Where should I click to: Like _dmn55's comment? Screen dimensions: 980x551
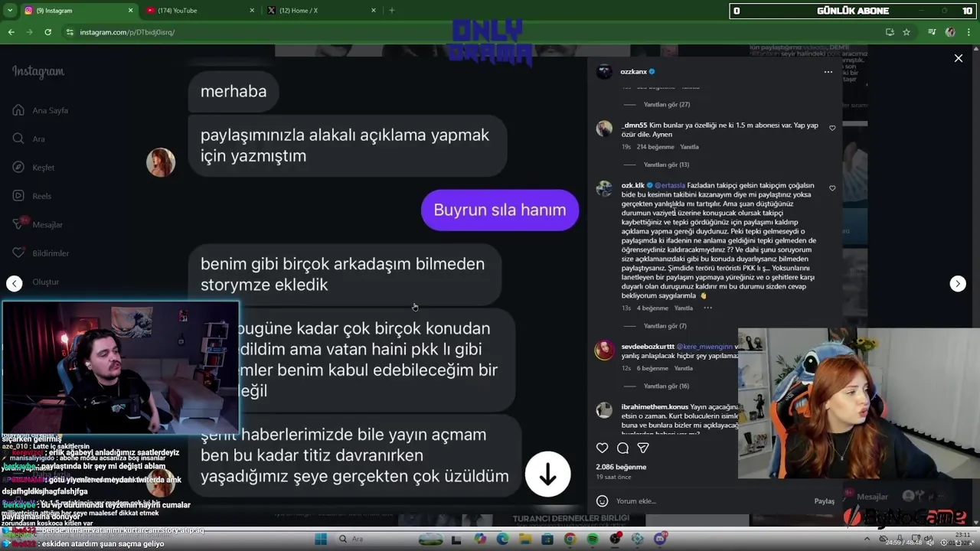tap(832, 128)
